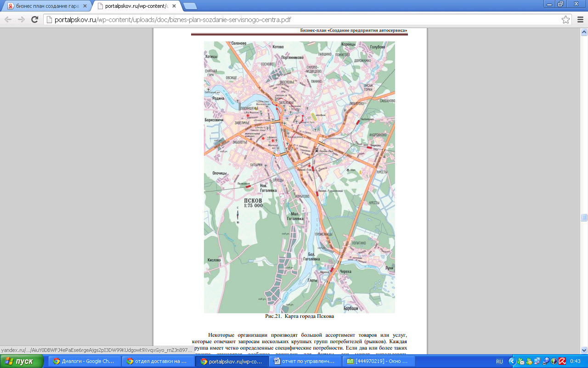Click the system clock showing 0:43
Screen dimensions: 588x368
pos(576,362)
